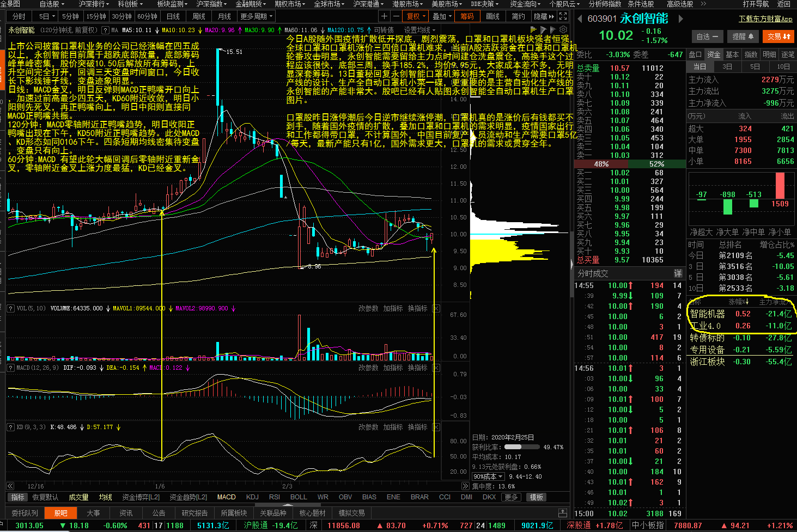
Task: Toggle 成交量 indicator display
Action: click(x=78, y=497)
